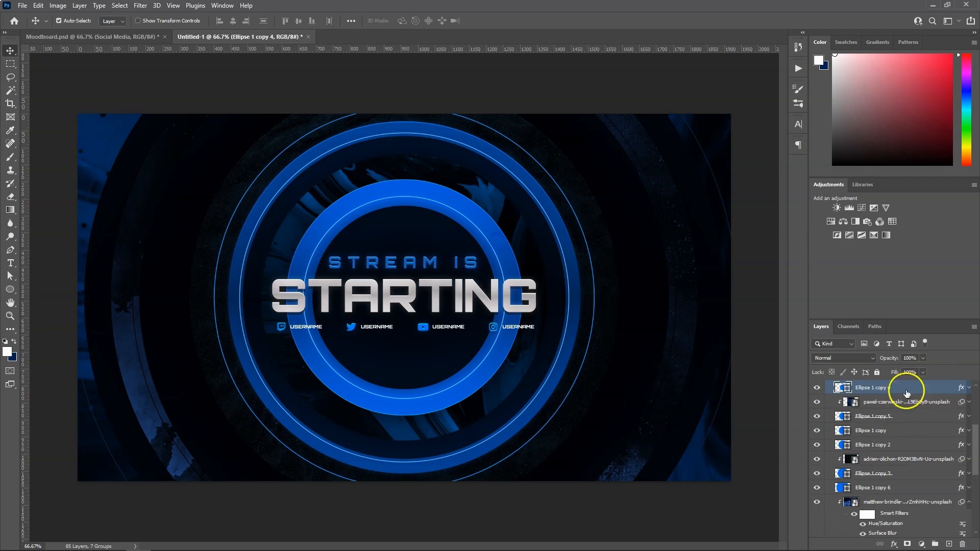Click inside the color picker field
This screenshot has width=980, height=551.
click(x=892, y=110)
